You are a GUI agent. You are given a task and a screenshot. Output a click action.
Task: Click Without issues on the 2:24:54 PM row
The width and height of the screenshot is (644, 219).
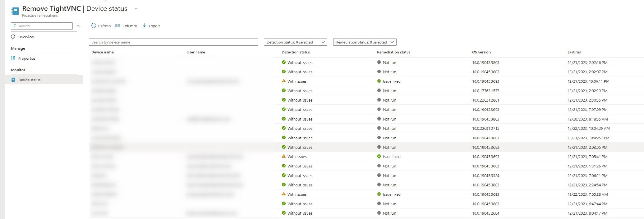(300, 185)
